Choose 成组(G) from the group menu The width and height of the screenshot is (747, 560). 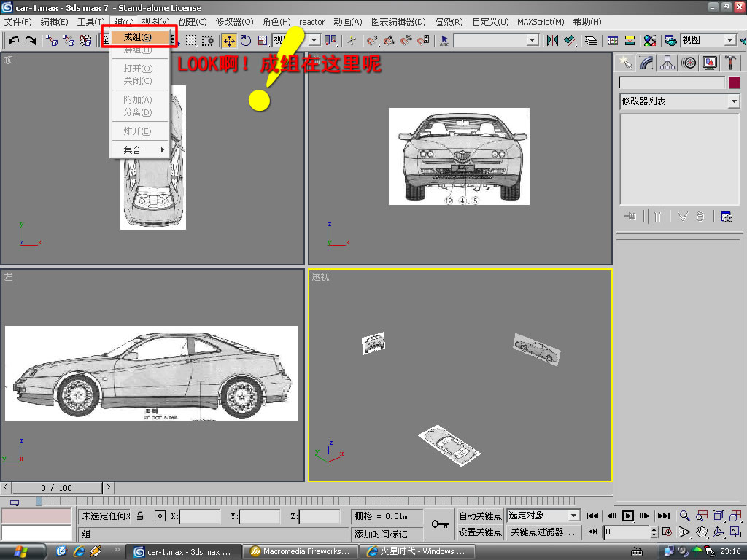[x=139, y=37]
